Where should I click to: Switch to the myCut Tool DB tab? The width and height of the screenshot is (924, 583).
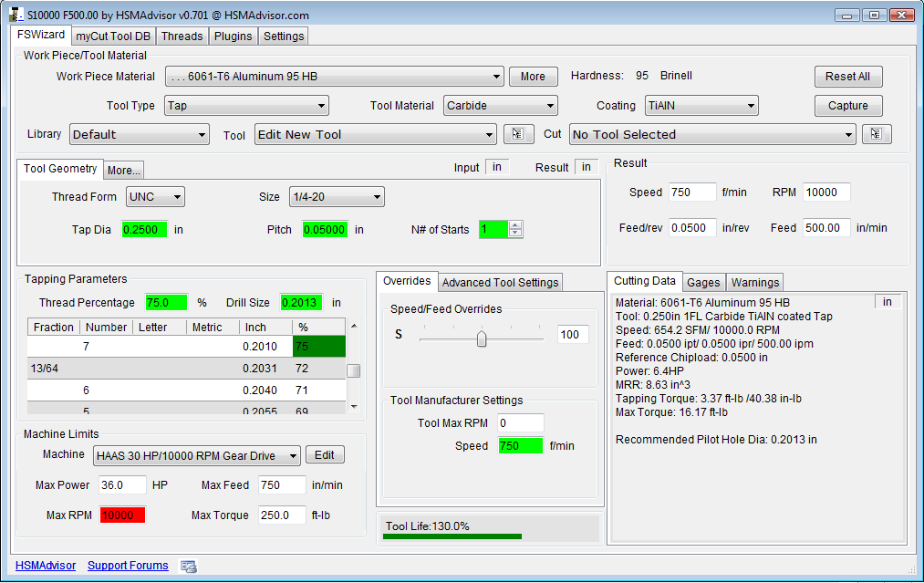[113, 36]
